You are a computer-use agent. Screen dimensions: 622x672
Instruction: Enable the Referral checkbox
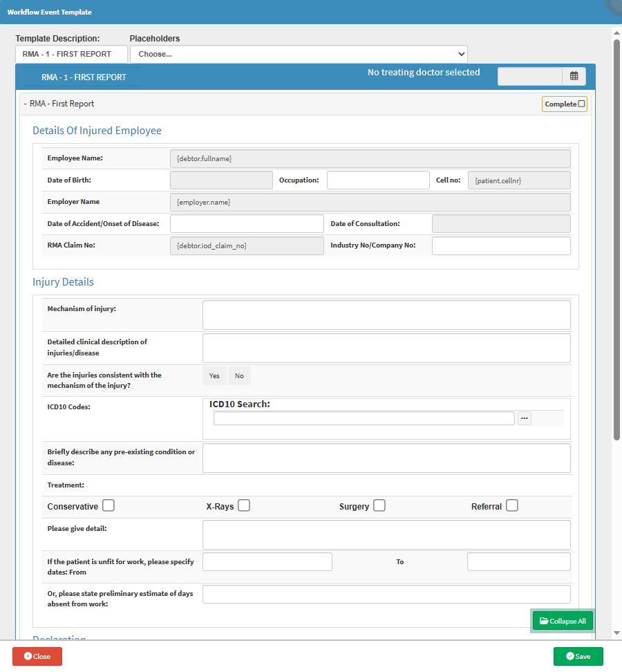click(x=511, y=506)
